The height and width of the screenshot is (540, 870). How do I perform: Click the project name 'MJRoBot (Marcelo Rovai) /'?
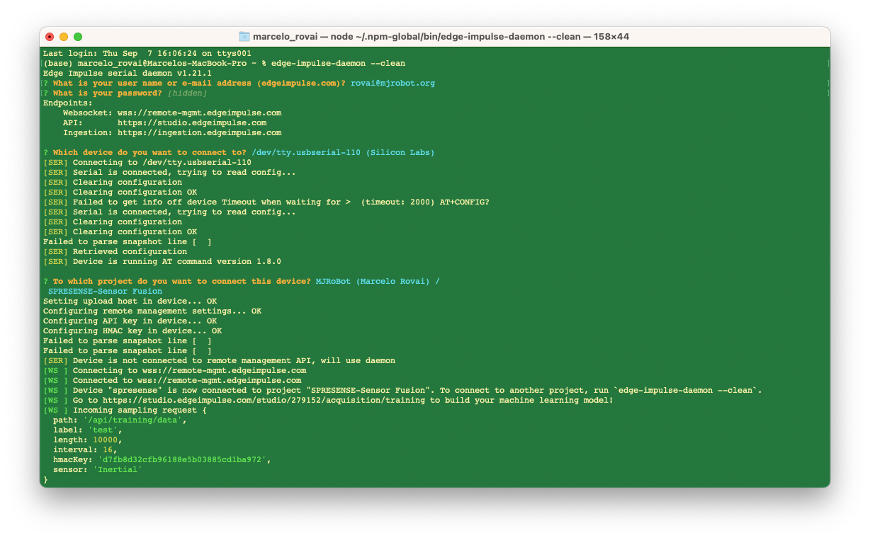click(x=377, y=281)
